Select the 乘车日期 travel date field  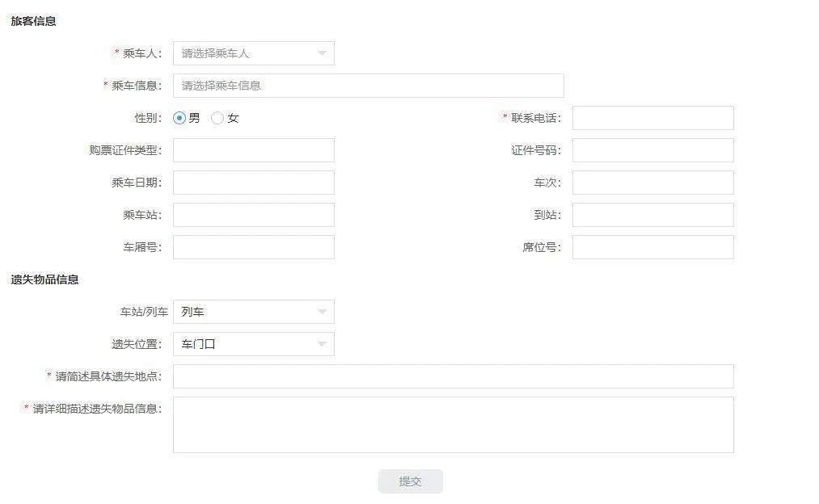(x=253, y=182)
